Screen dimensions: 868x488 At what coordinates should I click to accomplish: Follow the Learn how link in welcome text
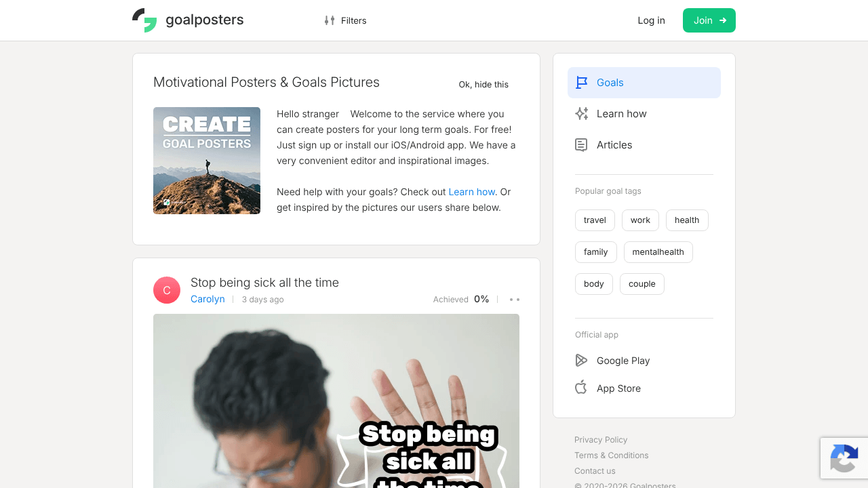point(472,192)
